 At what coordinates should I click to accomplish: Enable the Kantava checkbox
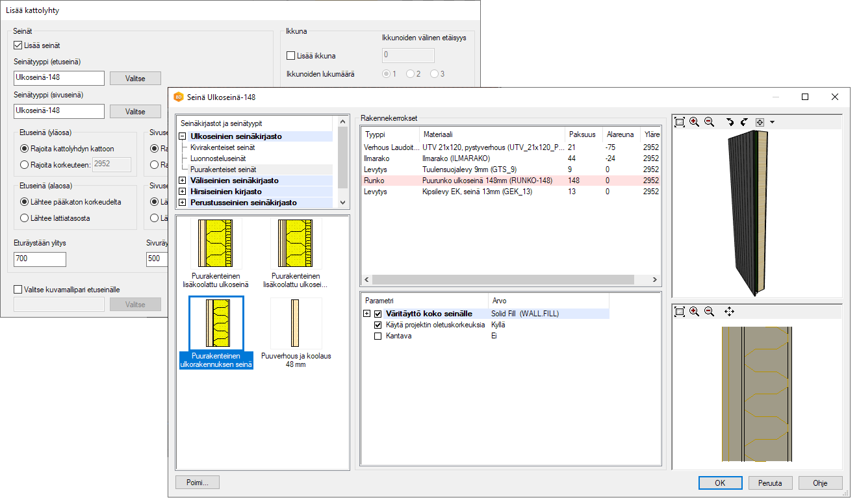[x=378, y=336]
